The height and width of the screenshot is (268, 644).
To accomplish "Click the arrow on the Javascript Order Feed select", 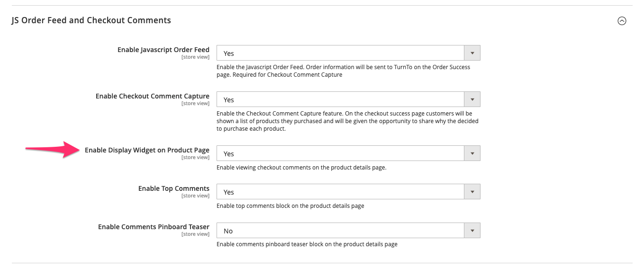I will coord(472,53).
